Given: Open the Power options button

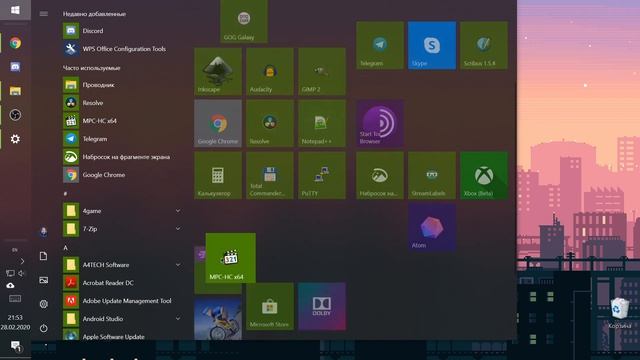Looking at the screenshot, I should 44,328.
